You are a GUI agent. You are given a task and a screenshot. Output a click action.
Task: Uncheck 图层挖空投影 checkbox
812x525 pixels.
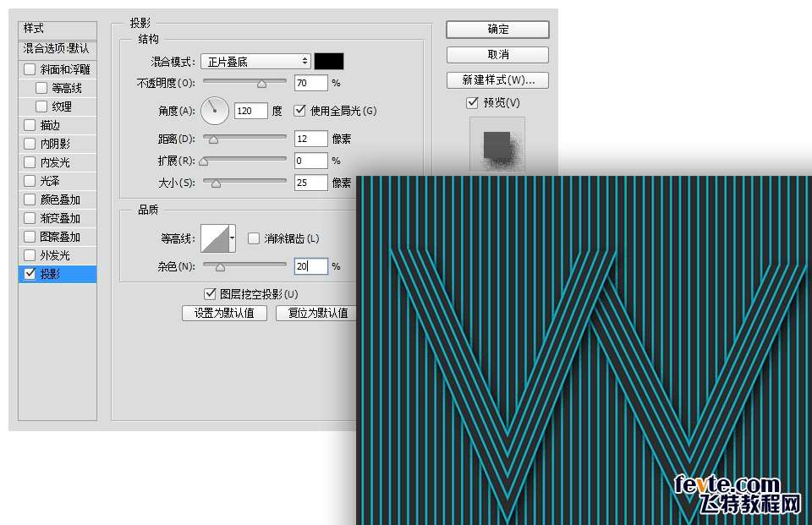point(210,294)
